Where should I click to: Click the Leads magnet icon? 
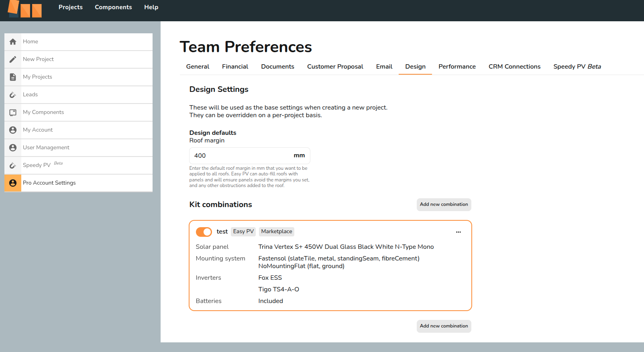tap(13, 95)
